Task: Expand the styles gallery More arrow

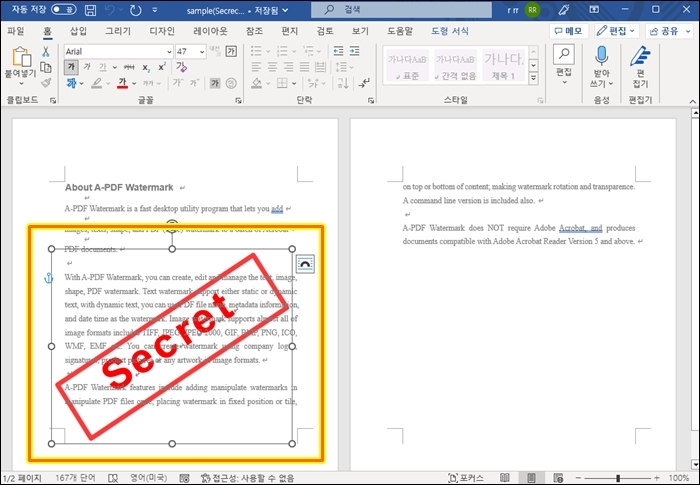Action: tap(533, 78)
